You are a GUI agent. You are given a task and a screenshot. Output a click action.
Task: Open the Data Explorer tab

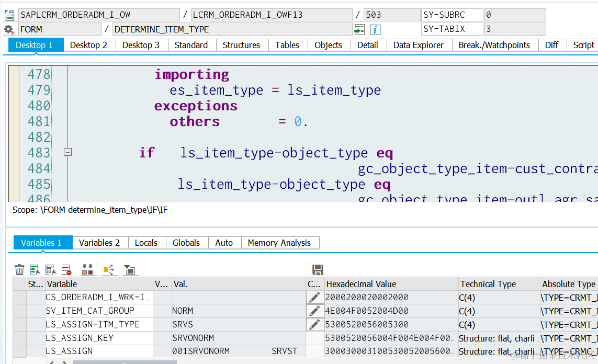[x=419, y=45]
